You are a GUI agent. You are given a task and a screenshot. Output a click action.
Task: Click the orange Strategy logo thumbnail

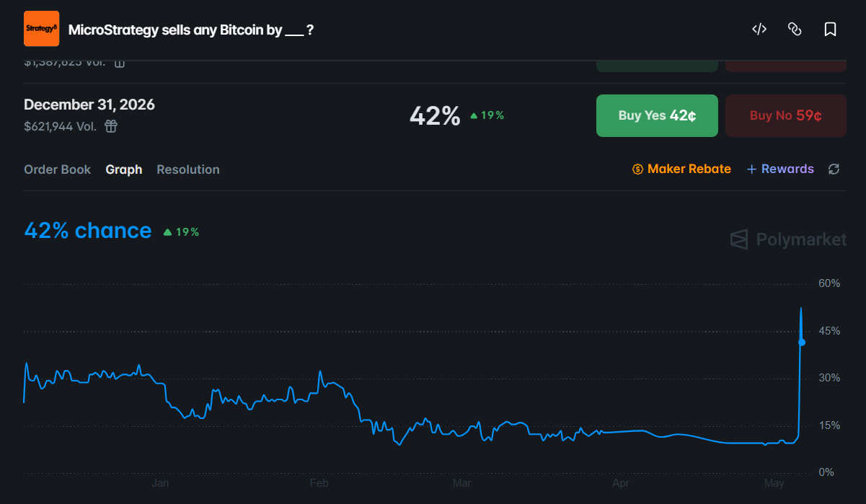[41, 29]
